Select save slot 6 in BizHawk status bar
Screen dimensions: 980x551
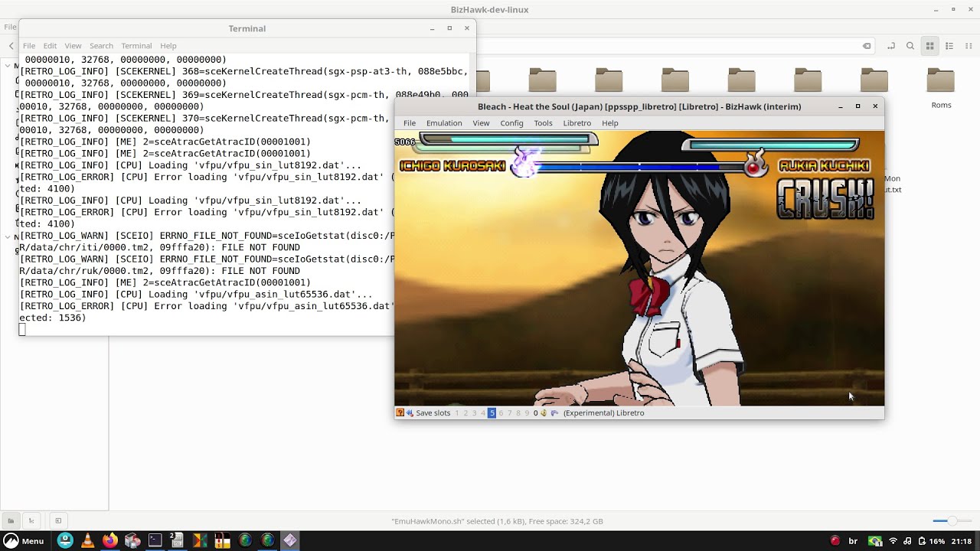click(501, 413)
